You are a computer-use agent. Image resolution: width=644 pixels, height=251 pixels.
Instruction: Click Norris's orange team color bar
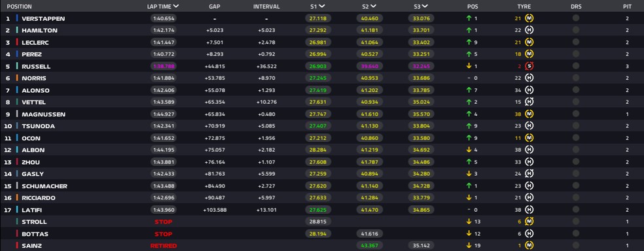click(x=17, y=78)
